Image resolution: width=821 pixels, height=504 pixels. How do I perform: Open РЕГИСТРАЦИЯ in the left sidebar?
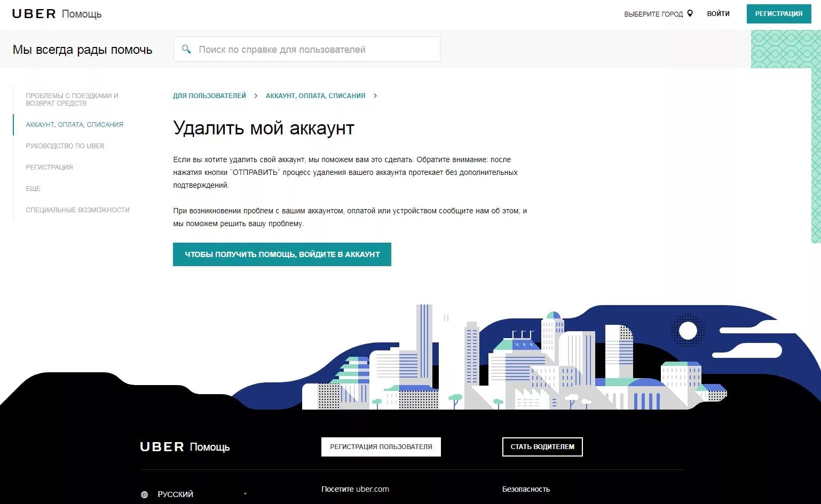point(49,167)
